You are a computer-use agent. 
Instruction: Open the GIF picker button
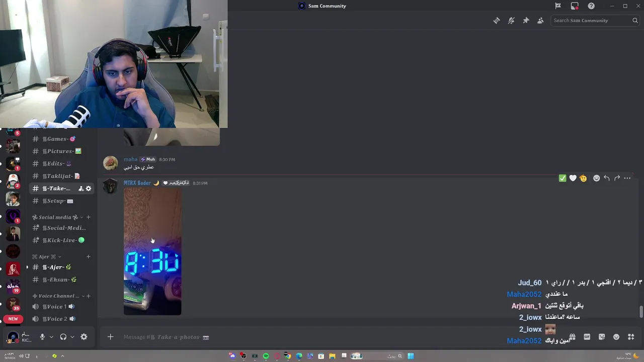coord(587,337)
